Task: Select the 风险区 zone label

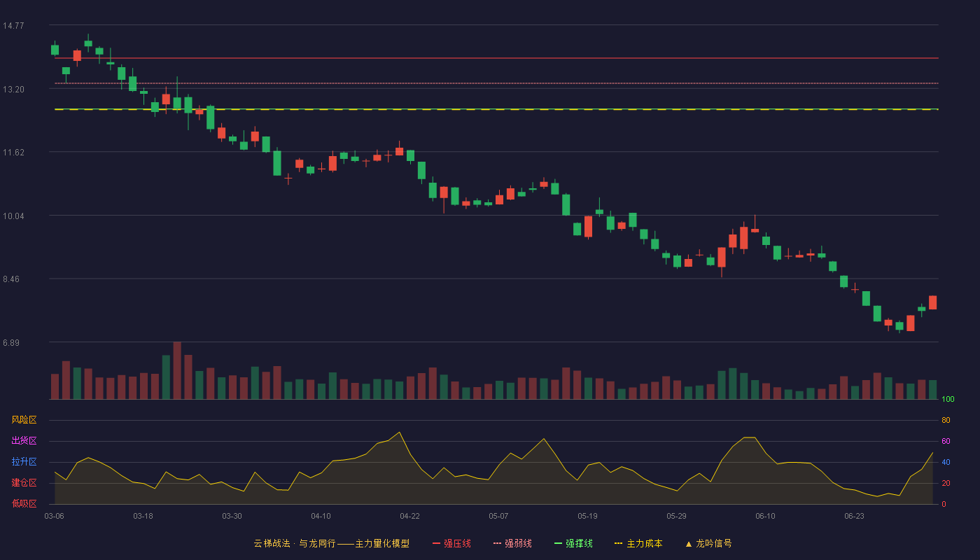Action: pyautogui.click(x=24, y=420)
